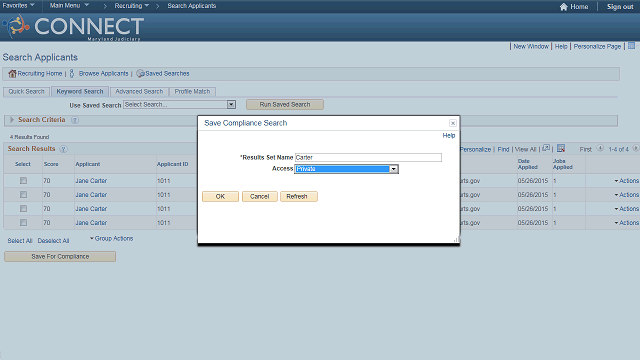Click the Search Criteria help question icon
The image size is (640, 360).
click(x=75, y=120)
